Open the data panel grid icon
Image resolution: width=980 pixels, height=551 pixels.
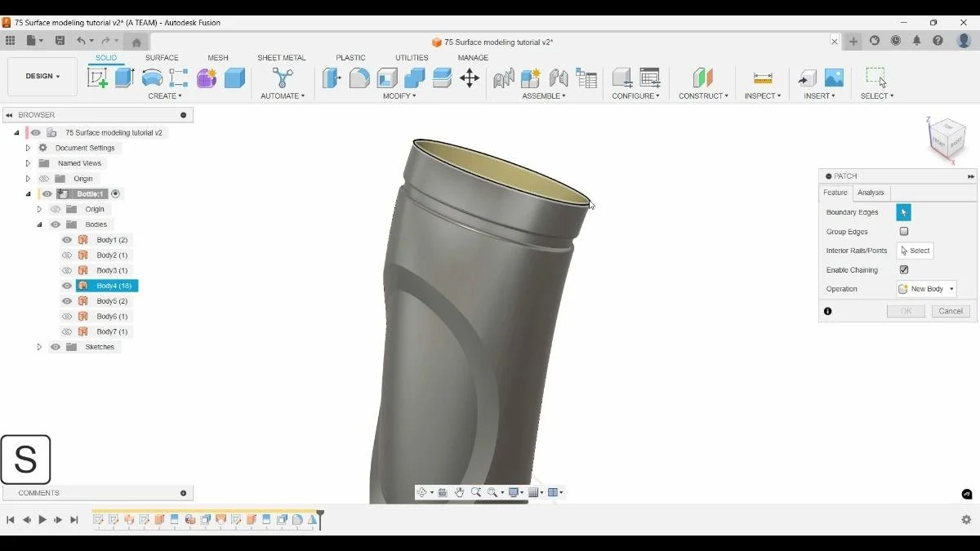(10, 41)
